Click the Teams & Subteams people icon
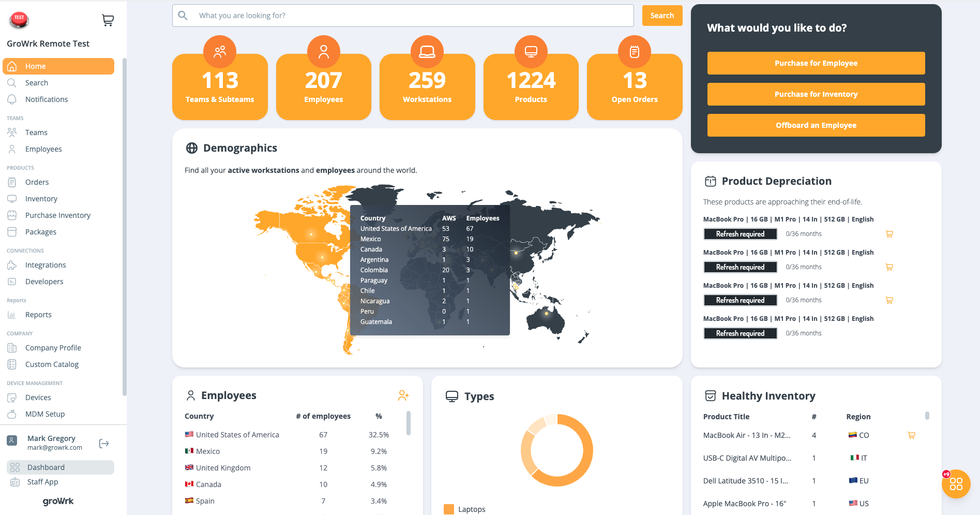This screenshot has height=515, width=980. 220,52
